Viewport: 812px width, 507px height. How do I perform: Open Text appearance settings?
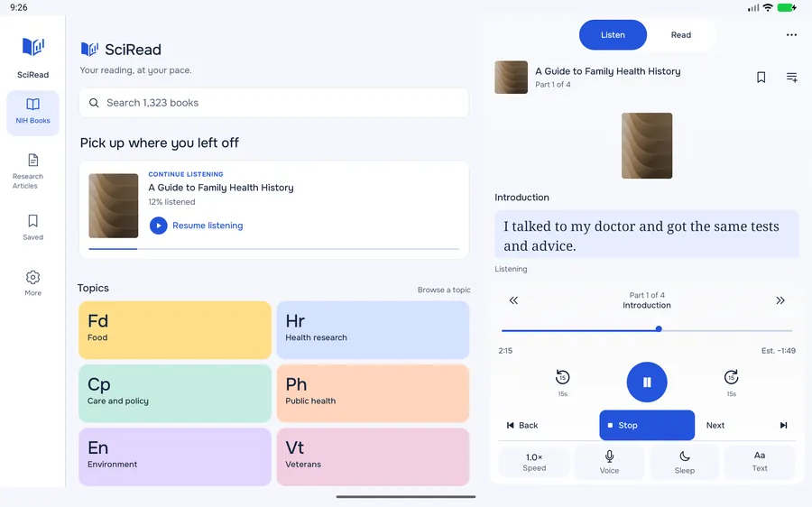pos(760,462)
